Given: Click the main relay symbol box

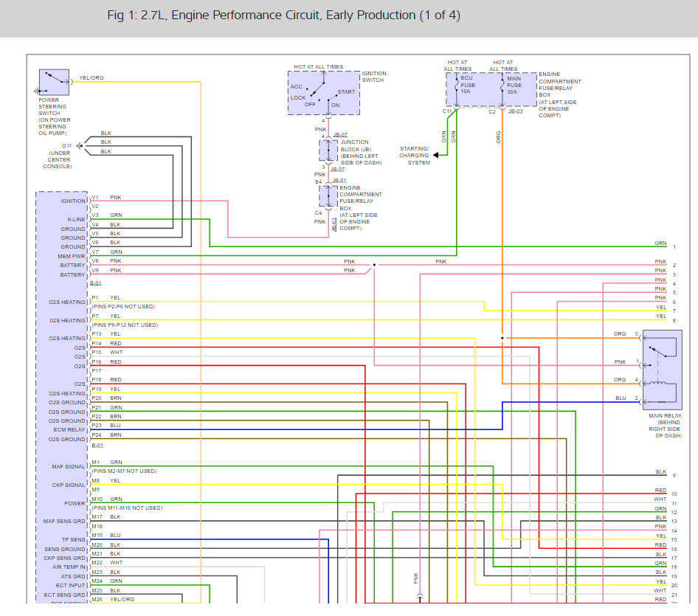Looking at the screenshot, I should pos(663,370).
